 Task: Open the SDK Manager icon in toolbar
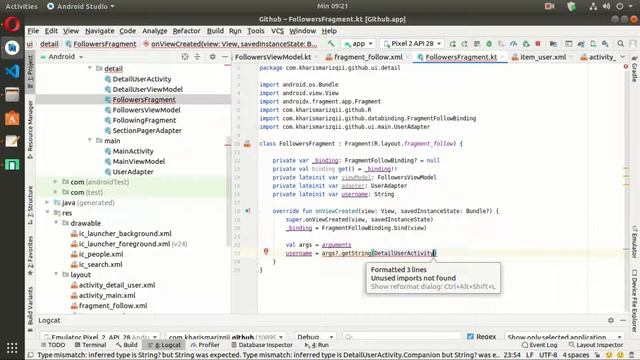605,44
